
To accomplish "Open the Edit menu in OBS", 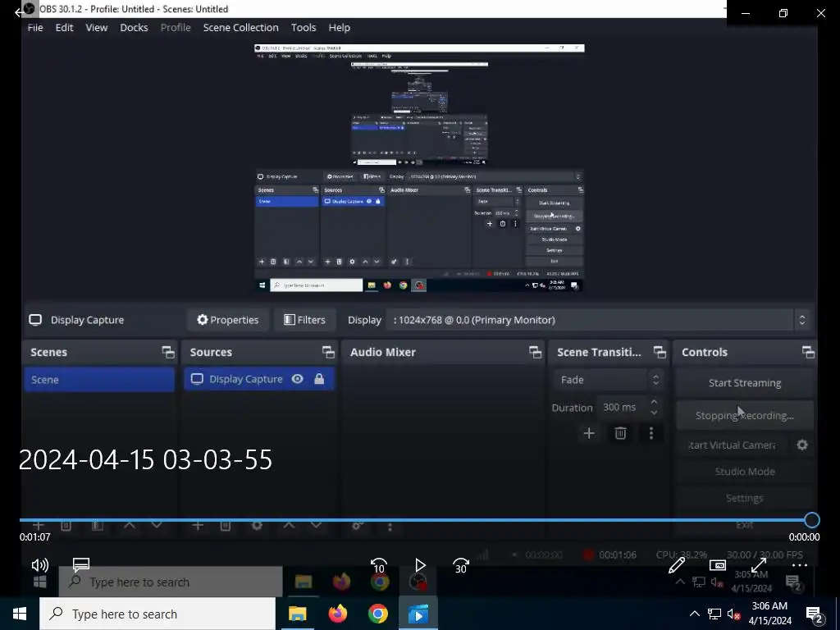I will click(x=64, y=27).
